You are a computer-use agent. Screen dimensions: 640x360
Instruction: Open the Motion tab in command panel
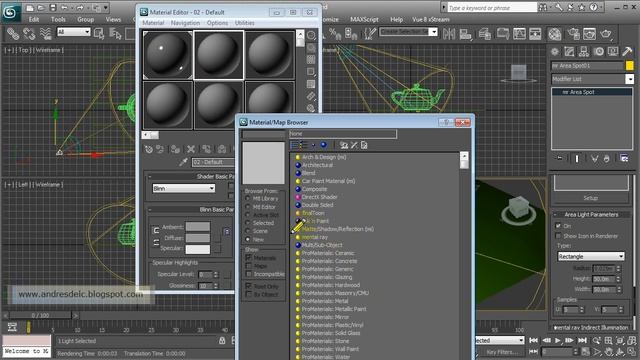pyautogui.click(x=598, y=51)
